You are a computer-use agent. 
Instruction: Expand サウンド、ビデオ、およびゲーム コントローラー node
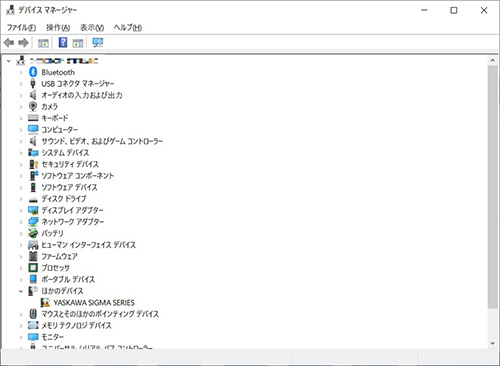point(21,141)
